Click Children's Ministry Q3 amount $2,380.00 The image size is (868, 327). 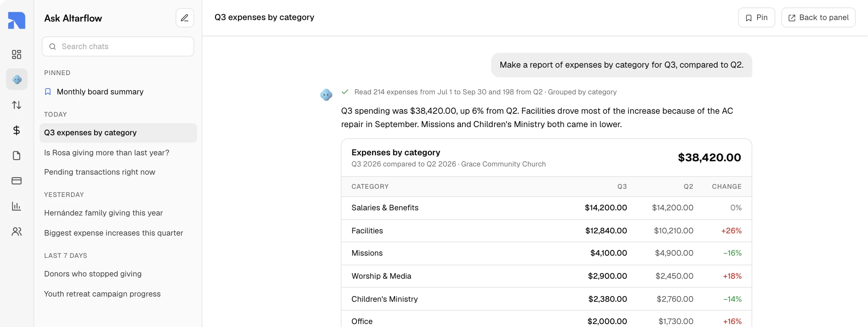[x=608, y=299]
